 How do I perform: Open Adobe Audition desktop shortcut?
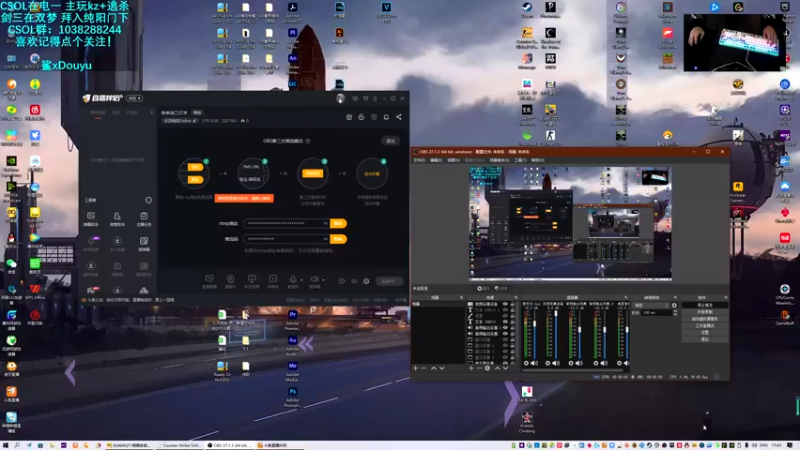pyautogui.click(x=292, y=345)
